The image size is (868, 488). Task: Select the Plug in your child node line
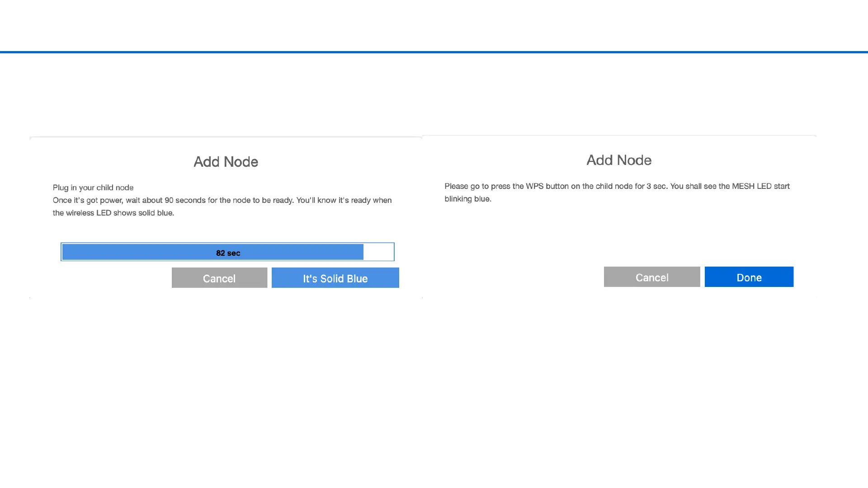(93, 188)
